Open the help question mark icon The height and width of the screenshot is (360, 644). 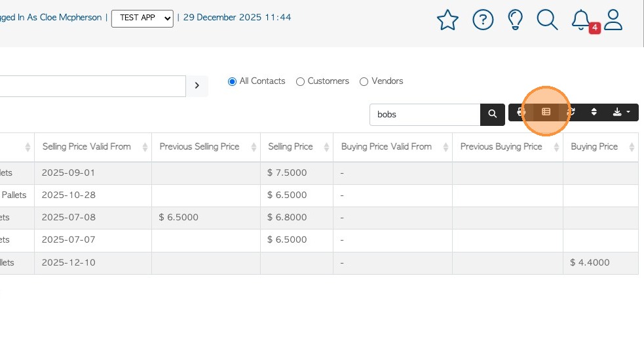coord(483,20)
